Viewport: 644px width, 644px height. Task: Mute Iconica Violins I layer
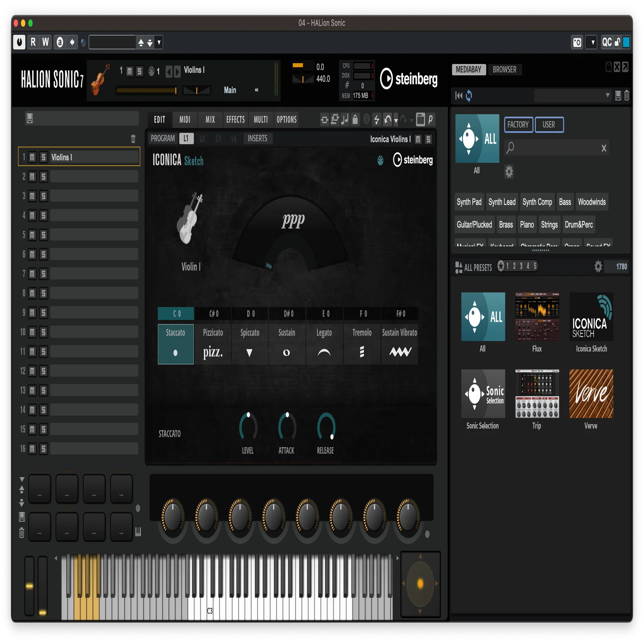point(418,139)
